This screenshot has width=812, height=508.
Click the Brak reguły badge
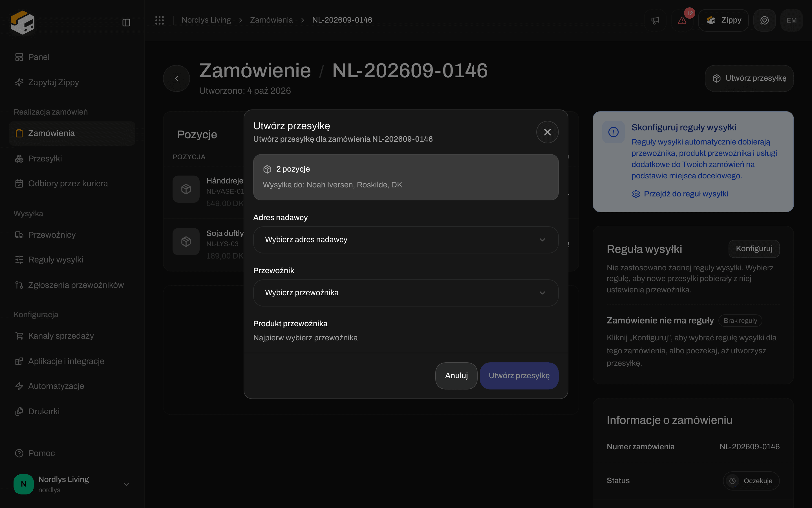coord(740,321)
